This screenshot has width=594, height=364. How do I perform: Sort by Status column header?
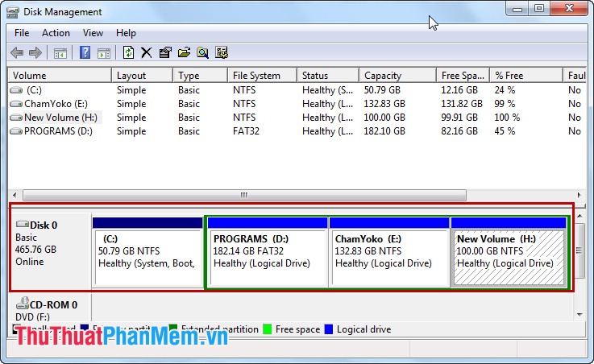pos(328,76)
